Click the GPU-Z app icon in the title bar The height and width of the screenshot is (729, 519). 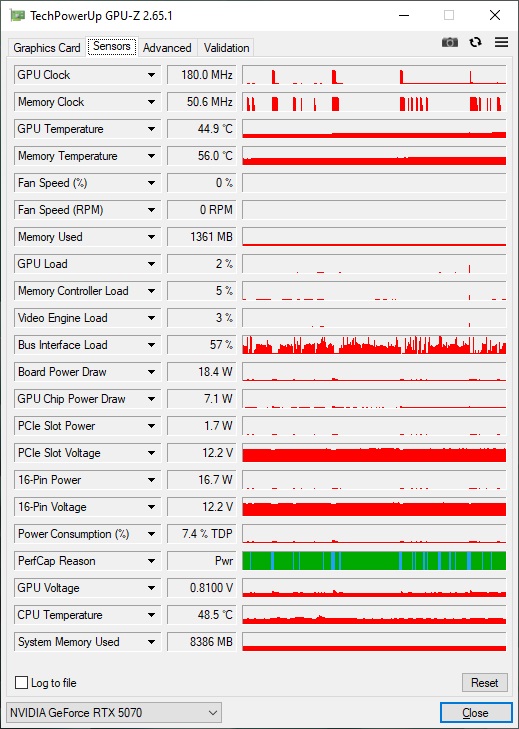17,15
